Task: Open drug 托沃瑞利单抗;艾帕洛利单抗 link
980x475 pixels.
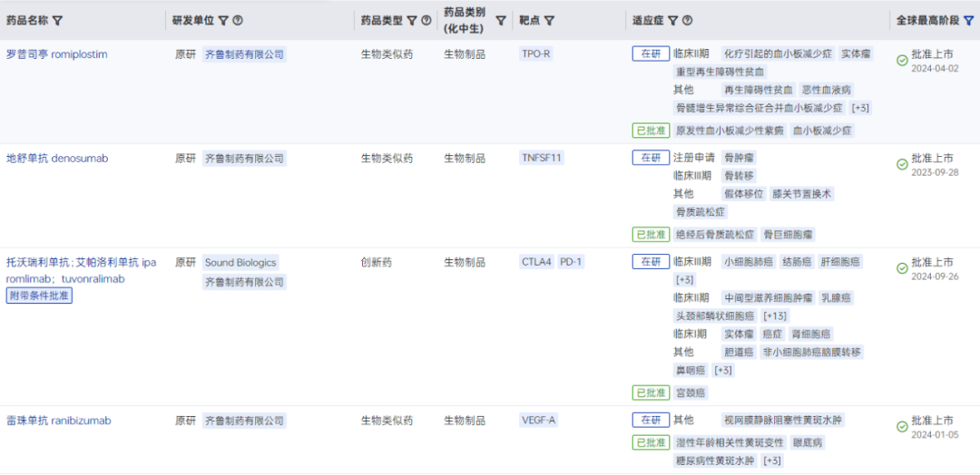Action: 82,270
